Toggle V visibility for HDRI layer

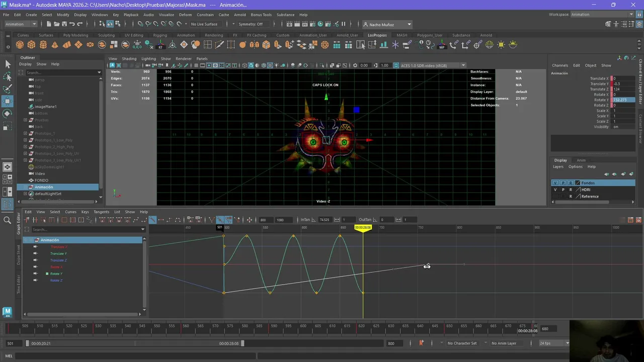555,190
